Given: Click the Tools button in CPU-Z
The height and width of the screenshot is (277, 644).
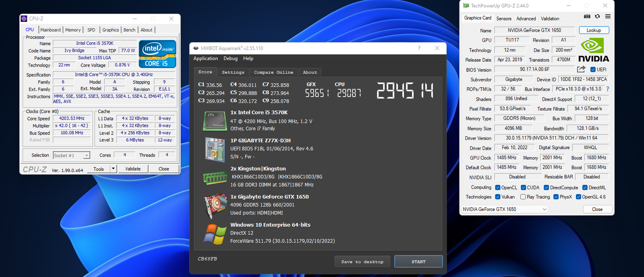Looking at the screenshot, I should click(99, 169).
